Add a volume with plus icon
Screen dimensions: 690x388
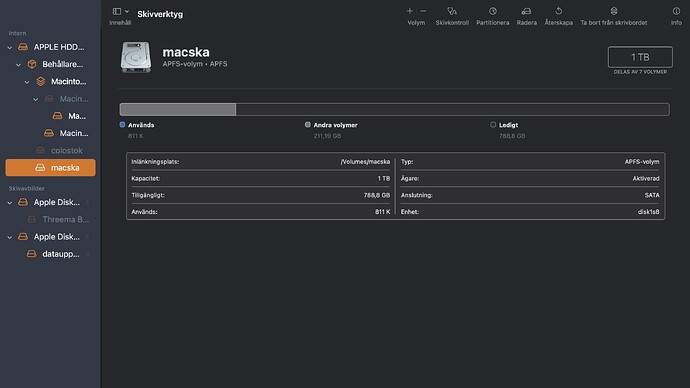[x=410, y=11]
